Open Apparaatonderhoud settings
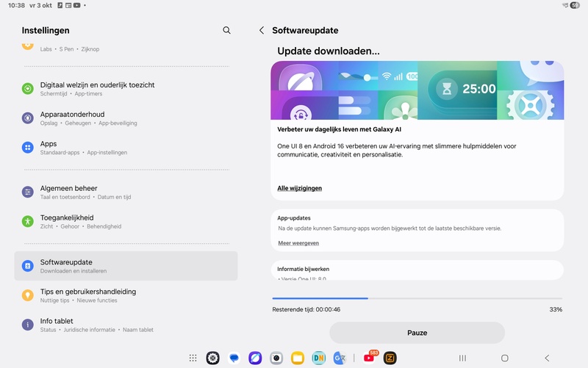The image size is (588, 368). click(x=126, y=118)
